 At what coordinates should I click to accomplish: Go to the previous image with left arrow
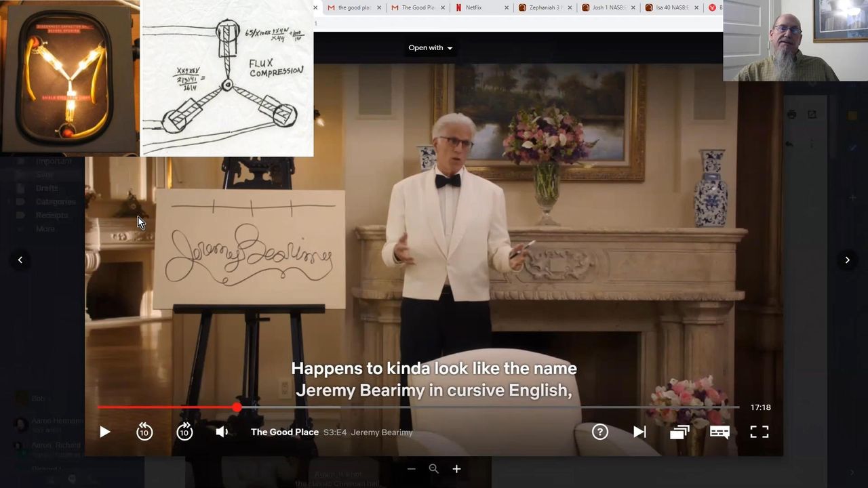click(20, 260)
